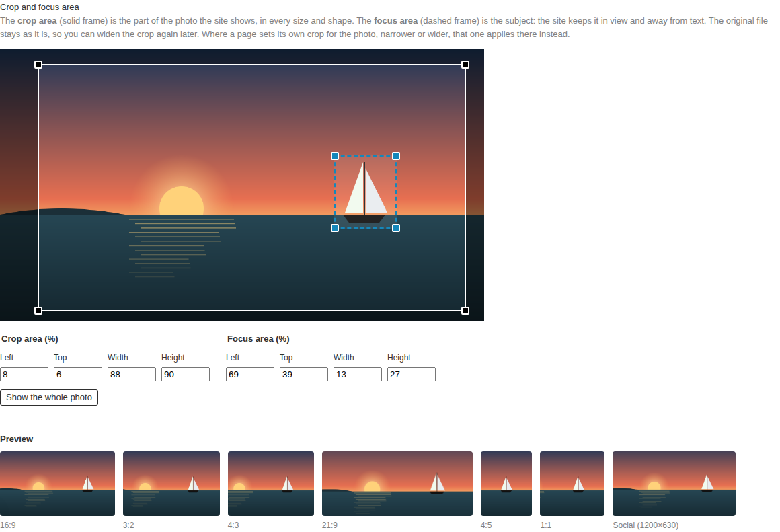Open the 16:9 preview thumbnail
This screenshot has height=532, width=780.
click(57, 483)
